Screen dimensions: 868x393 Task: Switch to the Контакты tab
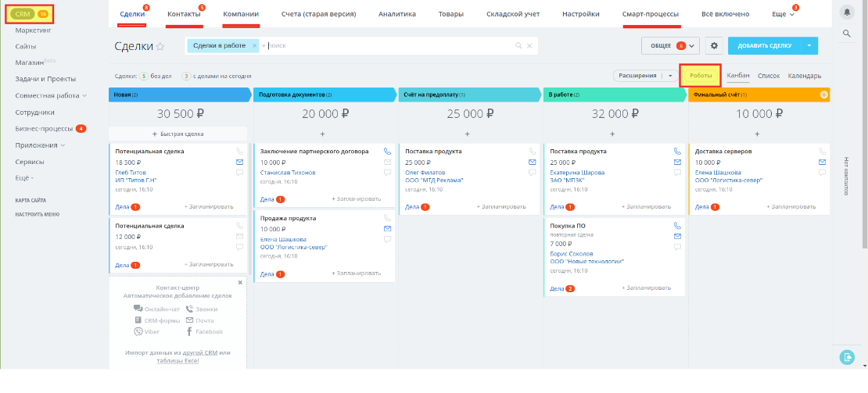click(x=184, y=14)
